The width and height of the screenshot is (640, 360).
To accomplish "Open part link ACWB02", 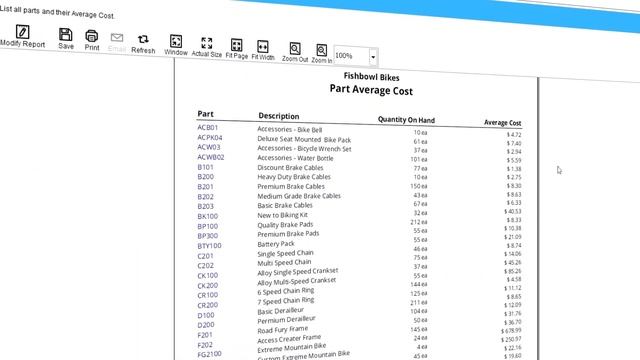I will point(211,157).
